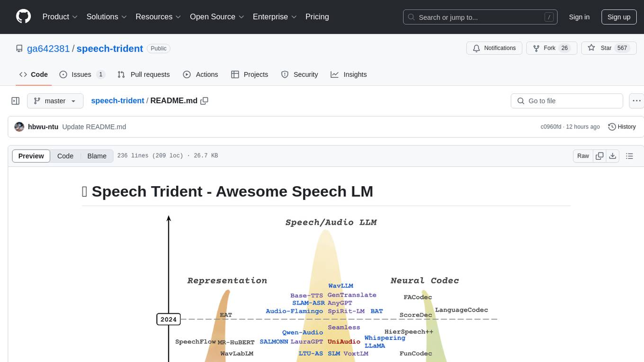Click the Sign up button

(x=619, y=17)
